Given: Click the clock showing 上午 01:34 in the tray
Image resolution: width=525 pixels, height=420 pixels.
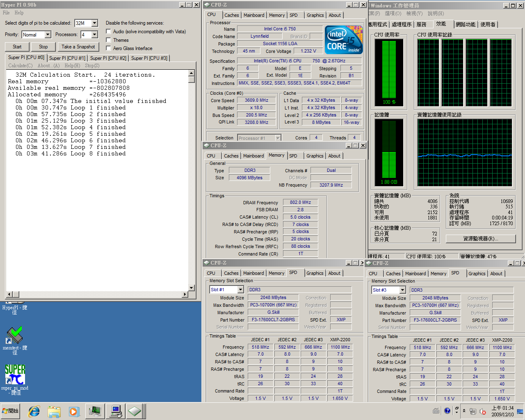Looking at the screenshot, I should coord(502,411).
